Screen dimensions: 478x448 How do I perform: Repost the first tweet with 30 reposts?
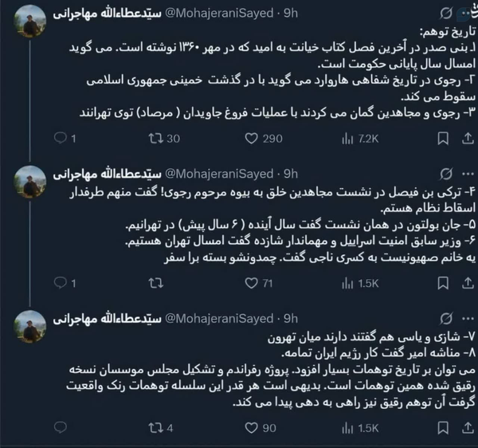[x=156, y=139]
